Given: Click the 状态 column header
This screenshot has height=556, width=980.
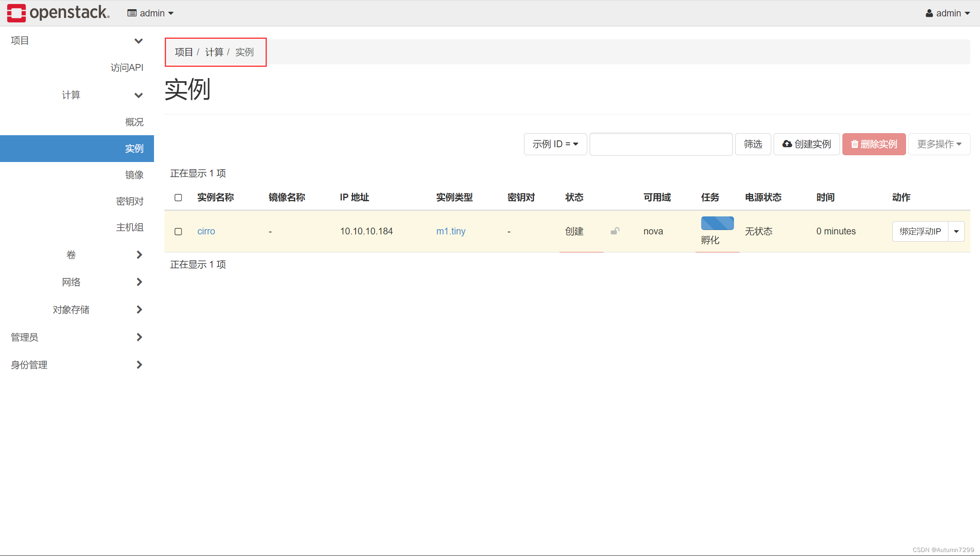Looking at the screenshot, I should 574,197.
